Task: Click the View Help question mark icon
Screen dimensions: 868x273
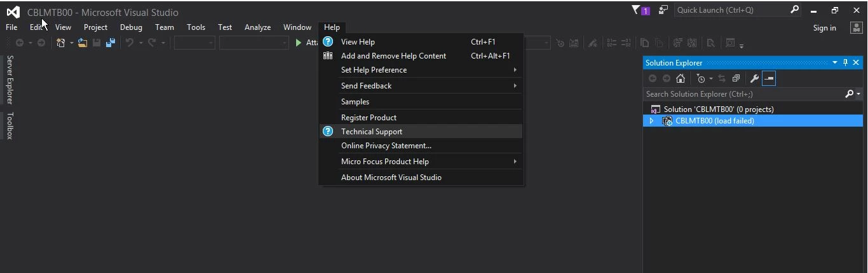Action: click(328, 41)
